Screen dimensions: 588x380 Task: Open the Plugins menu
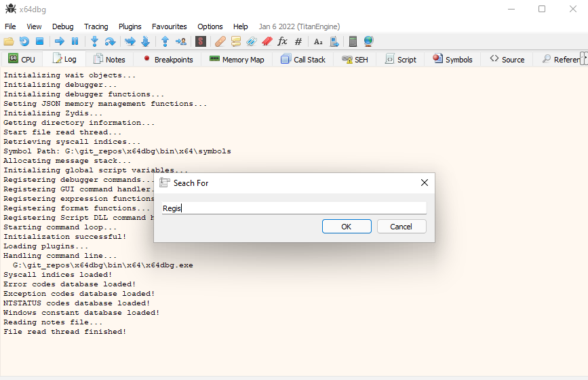[x=130, y=26]
